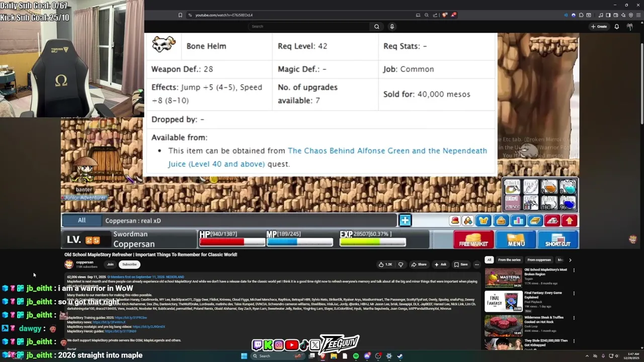
Task: Toggle the browser sidebar panel icon
Action: click(608, 15)
